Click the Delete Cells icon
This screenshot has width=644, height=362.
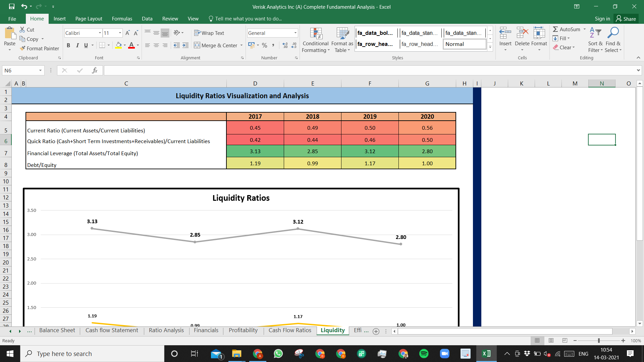pos(522,33)
